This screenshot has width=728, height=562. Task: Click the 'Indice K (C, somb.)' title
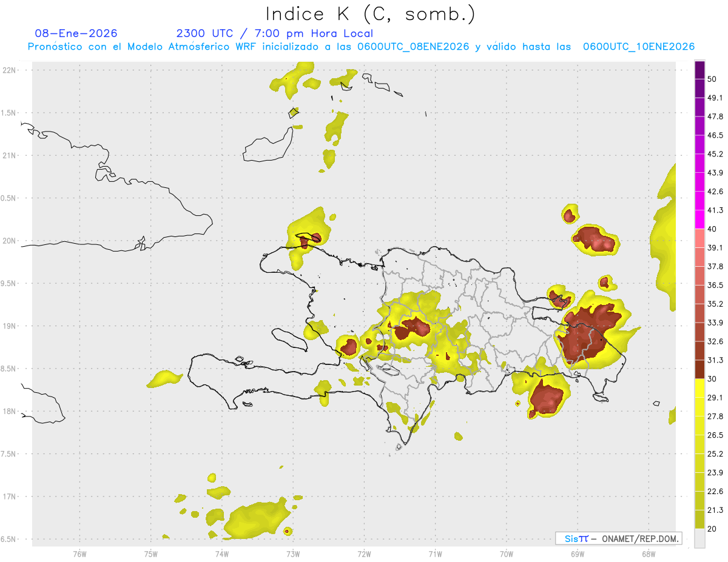(371, 15)
